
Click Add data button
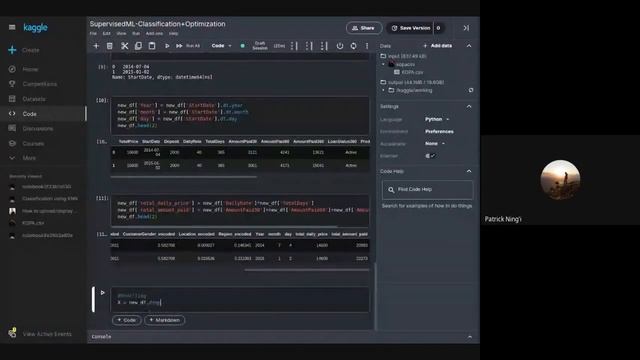[438, 46]
